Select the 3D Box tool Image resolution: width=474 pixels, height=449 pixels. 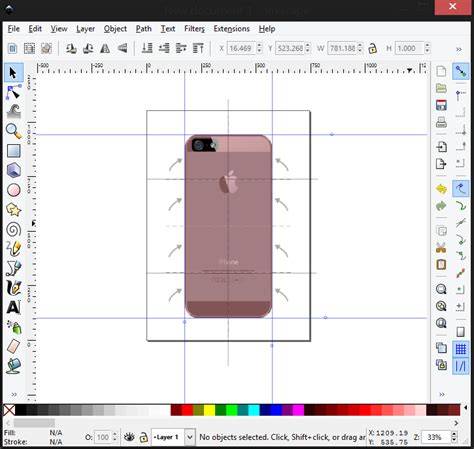pos(13,170)
